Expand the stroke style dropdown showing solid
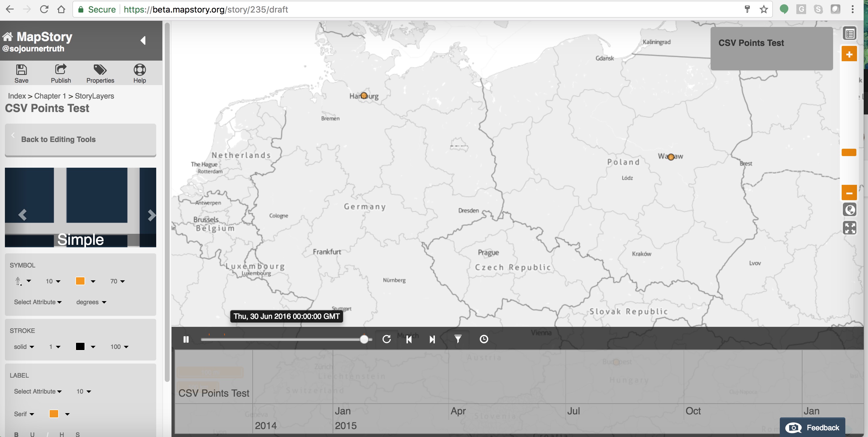 tap(23, 346)
